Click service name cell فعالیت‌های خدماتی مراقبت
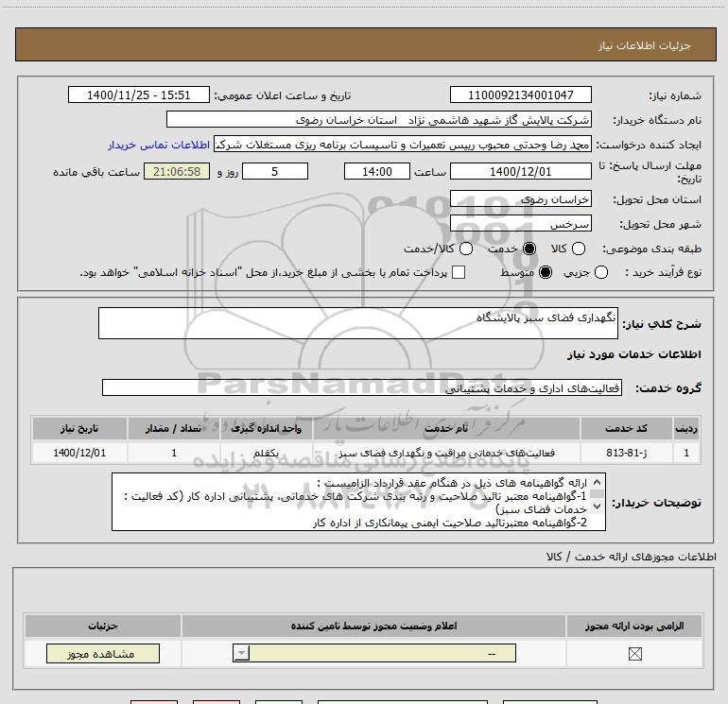Screen dimensions: 728x704 (446, 453)
